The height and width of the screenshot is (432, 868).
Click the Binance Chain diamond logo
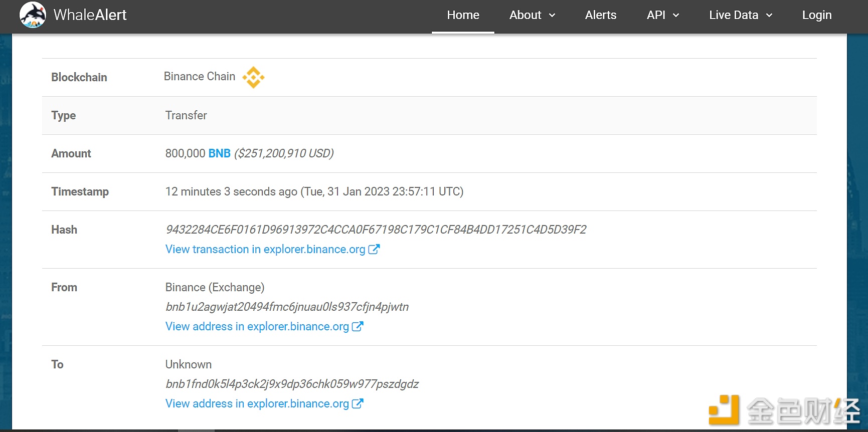(x=253, y=77)
